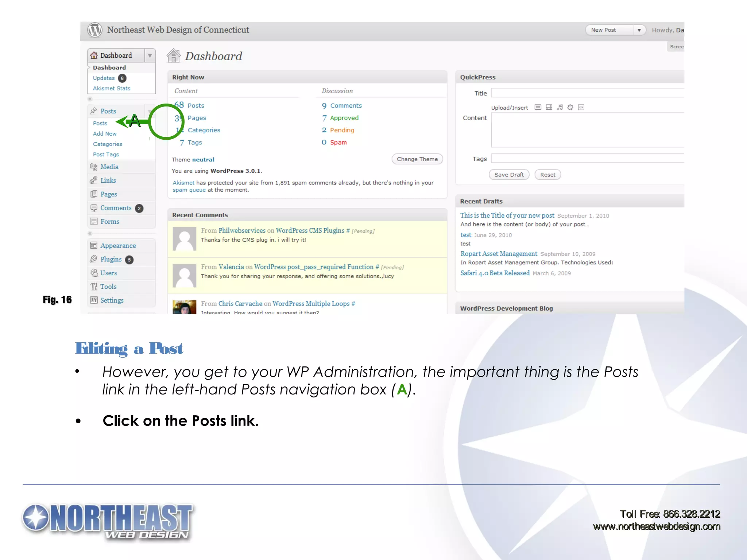The height and width of the screenshot is (560, 747).
Task: Open the 9 Comments link
Action: [x=342, y=105]
